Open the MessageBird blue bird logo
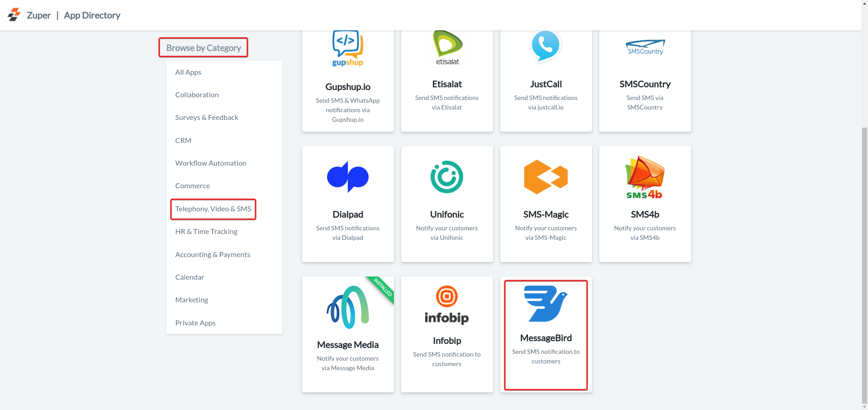The image size is (868, 410). pos(545,304)
